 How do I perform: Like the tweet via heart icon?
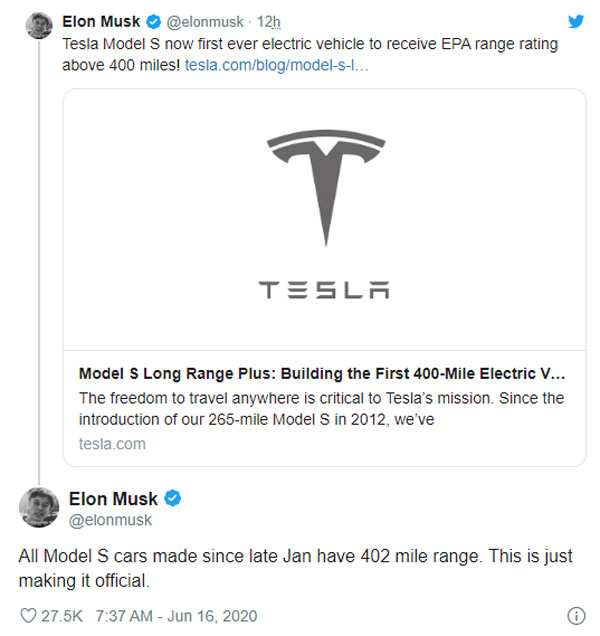coord(28,616)
